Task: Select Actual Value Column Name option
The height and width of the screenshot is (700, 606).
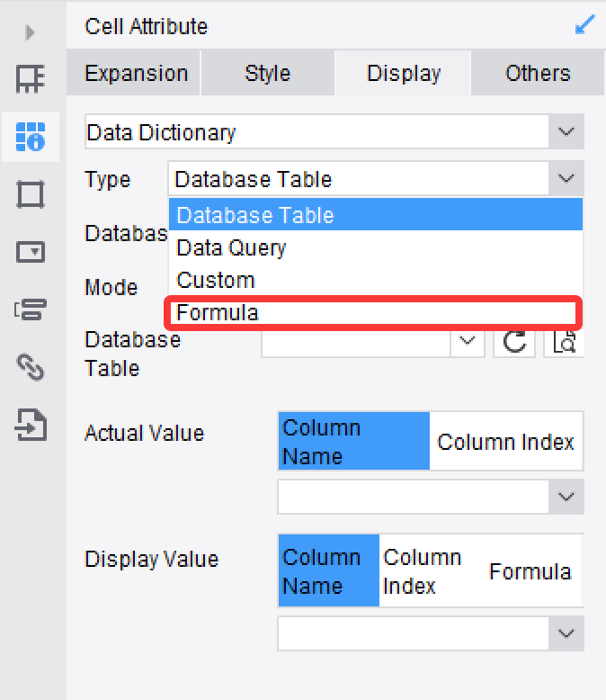Action: click(x=354, y=441)
